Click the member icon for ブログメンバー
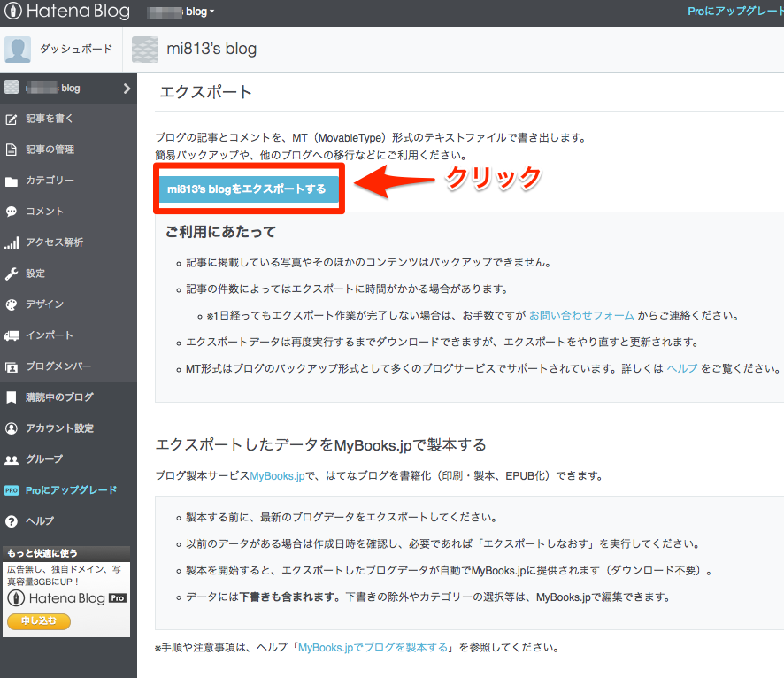The image size is (784, 678). tap(11, 367)
